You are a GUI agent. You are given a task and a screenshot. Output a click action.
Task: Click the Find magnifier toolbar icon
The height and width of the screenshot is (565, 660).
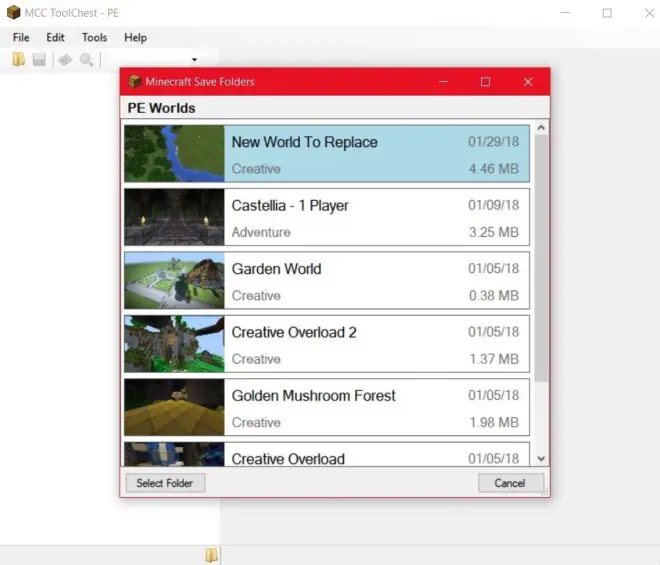(87, 60)
